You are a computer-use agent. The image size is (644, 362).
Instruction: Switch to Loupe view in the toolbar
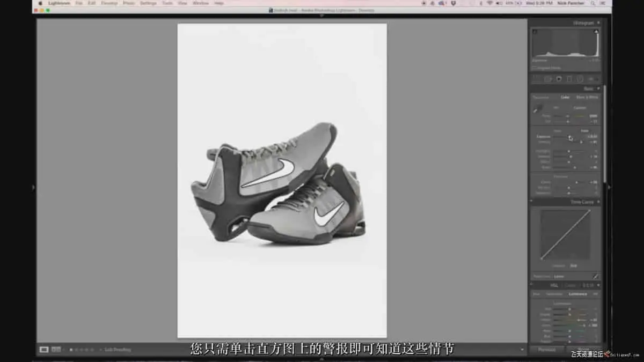pyautogui.click(x=44, y=350)
